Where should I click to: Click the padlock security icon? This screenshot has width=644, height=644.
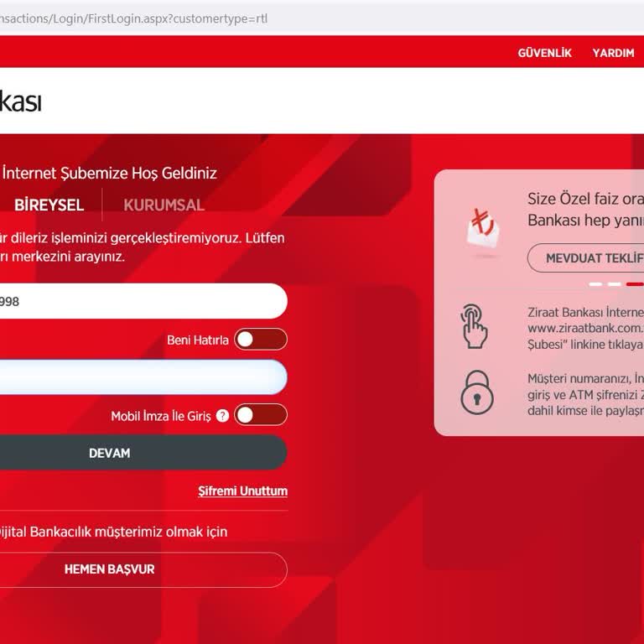click(x=477, y=392)
